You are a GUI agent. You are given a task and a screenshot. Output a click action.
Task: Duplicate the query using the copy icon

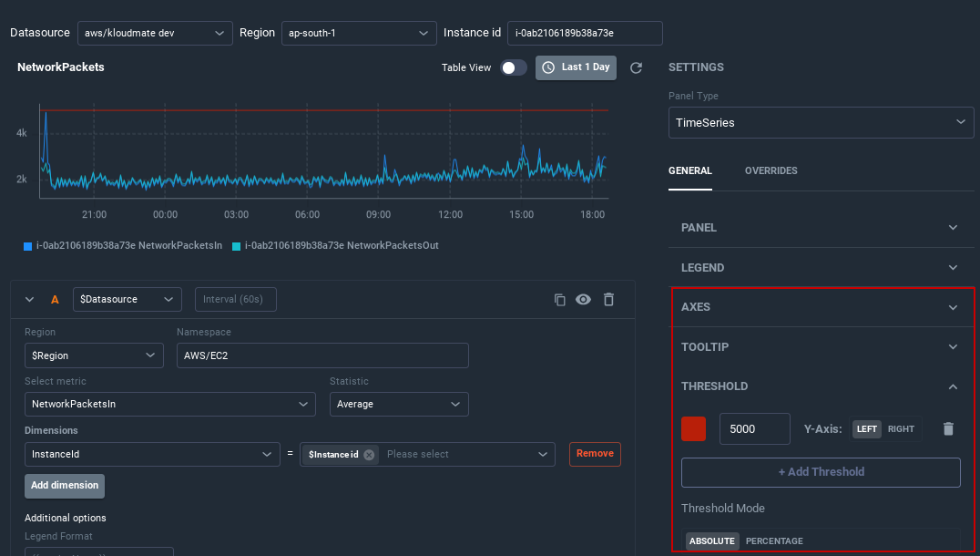point(559,299)
